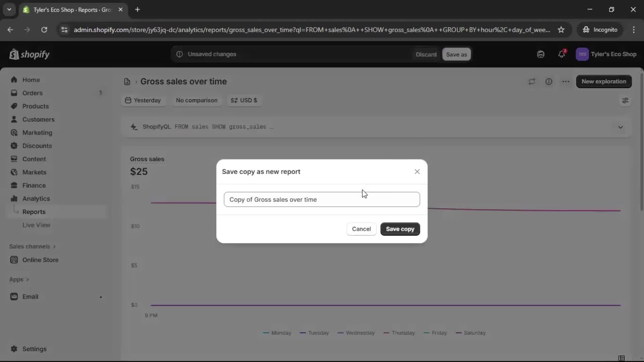This screenshot has height=362, width=644.
Task: Open the Discounts section
Action: [37, 146]
